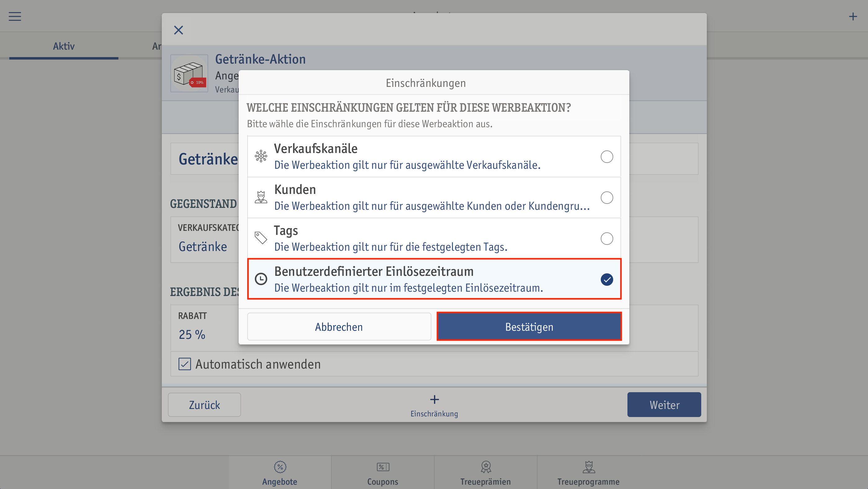
Task: Click Bestätigen button
Action: click(x=529, y=326)
